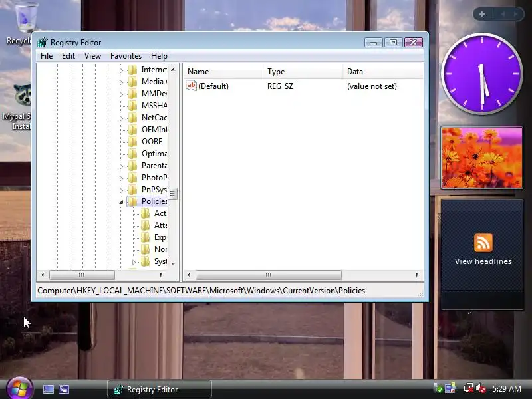This screenshot has width=532, height=399.
Task: Open the Edit menu
Action: tap(68, 56)
